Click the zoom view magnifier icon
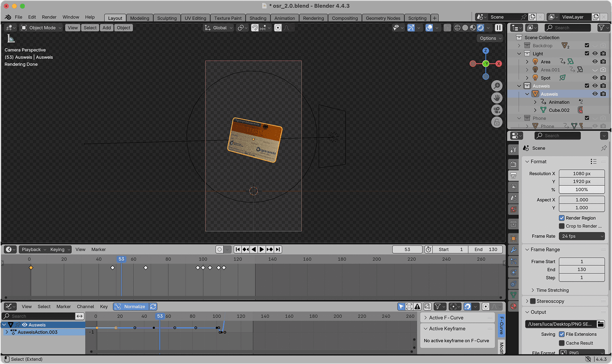This screenshot has width=612, height=364. 497,86
